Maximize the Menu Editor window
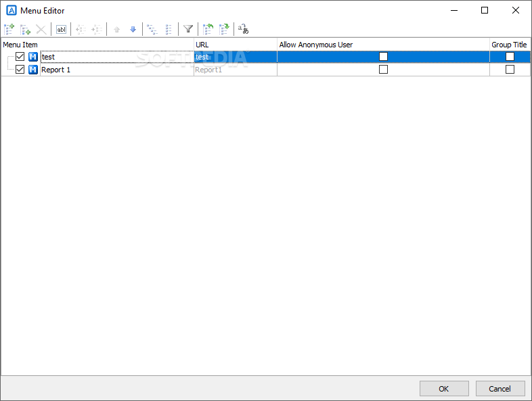This screenshot has width=532, height=401. pos(485,11)
